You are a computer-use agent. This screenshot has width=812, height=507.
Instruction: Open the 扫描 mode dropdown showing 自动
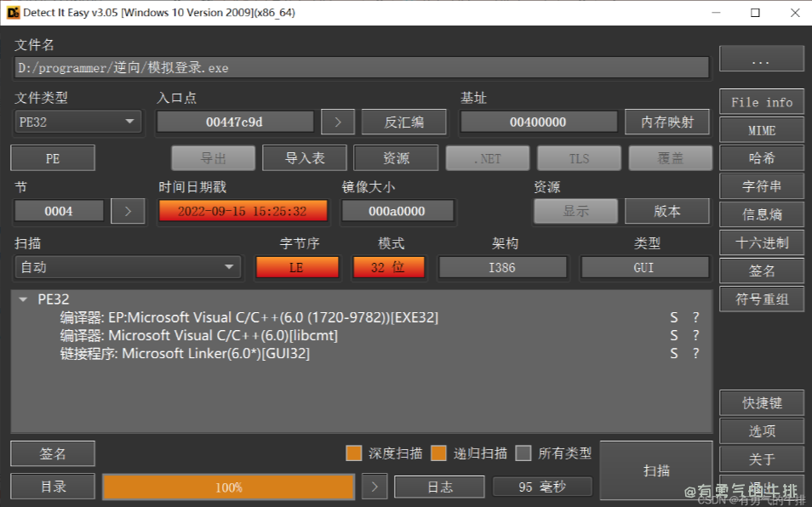pos(128,267)
